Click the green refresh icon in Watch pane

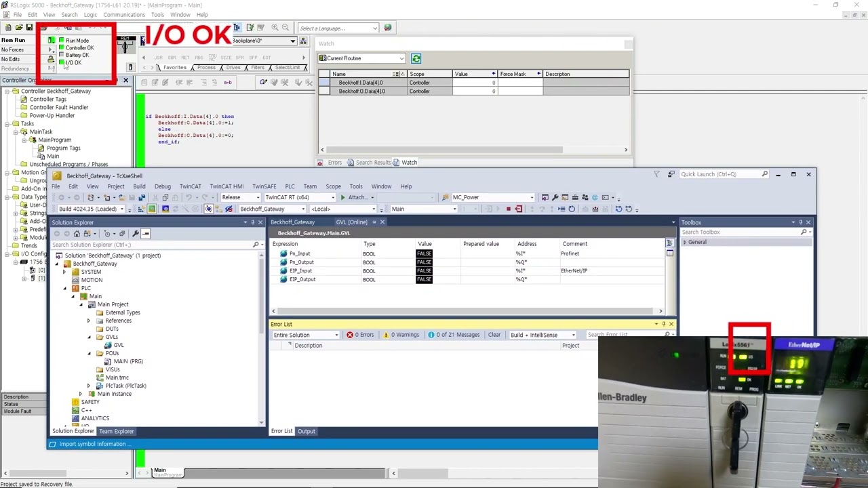416,58
